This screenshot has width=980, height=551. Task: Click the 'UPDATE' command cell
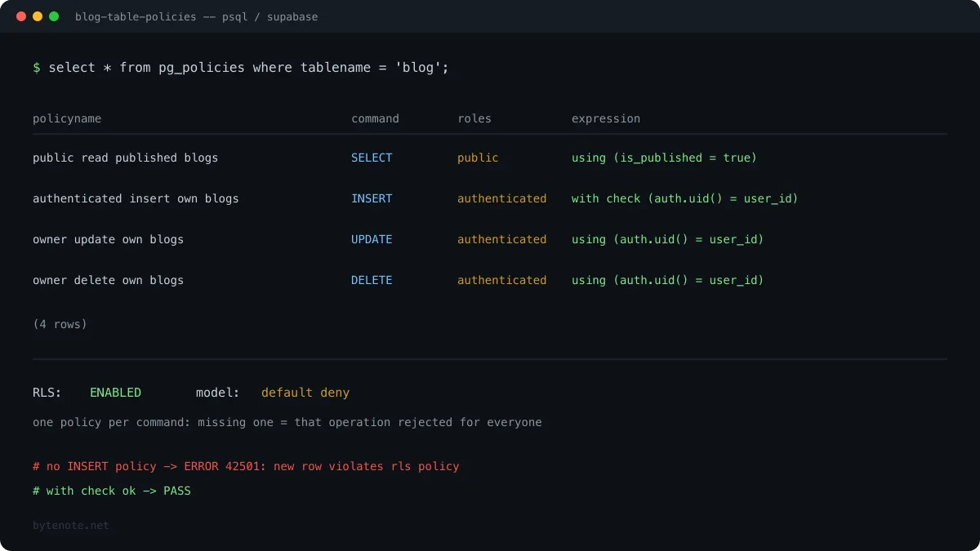372,239
